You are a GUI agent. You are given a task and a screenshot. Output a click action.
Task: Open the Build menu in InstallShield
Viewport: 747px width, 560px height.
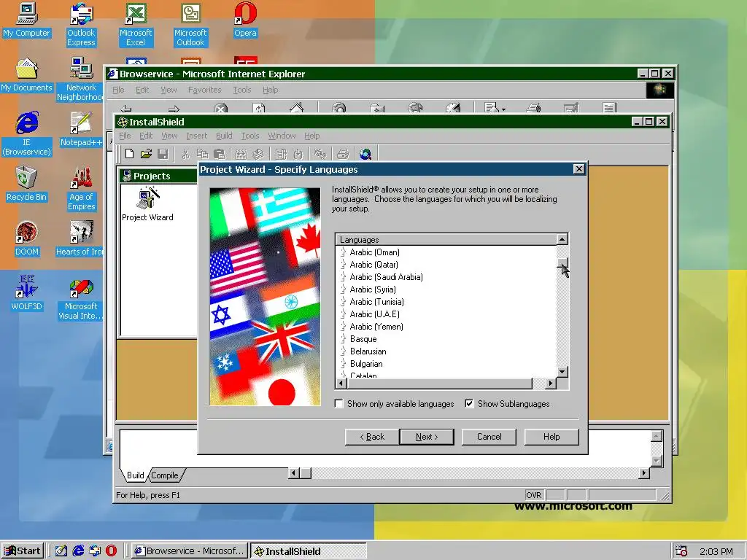(x=224, y=136)
